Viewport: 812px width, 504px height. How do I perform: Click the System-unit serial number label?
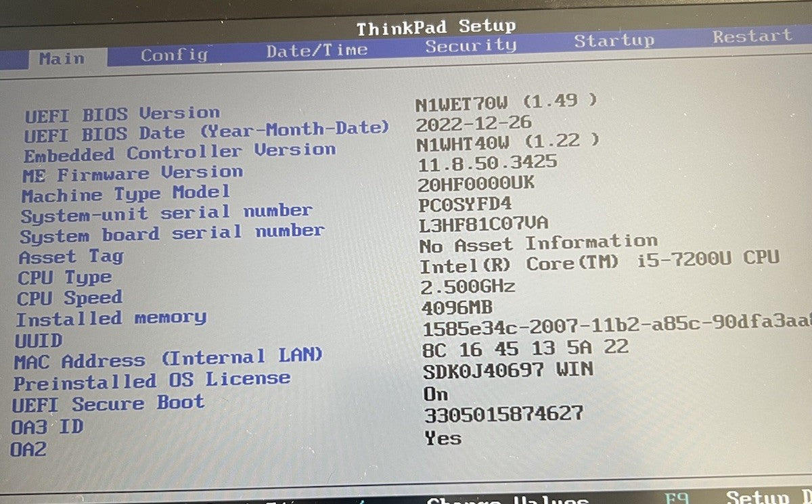pyautogui.click(x=166, y=214)
